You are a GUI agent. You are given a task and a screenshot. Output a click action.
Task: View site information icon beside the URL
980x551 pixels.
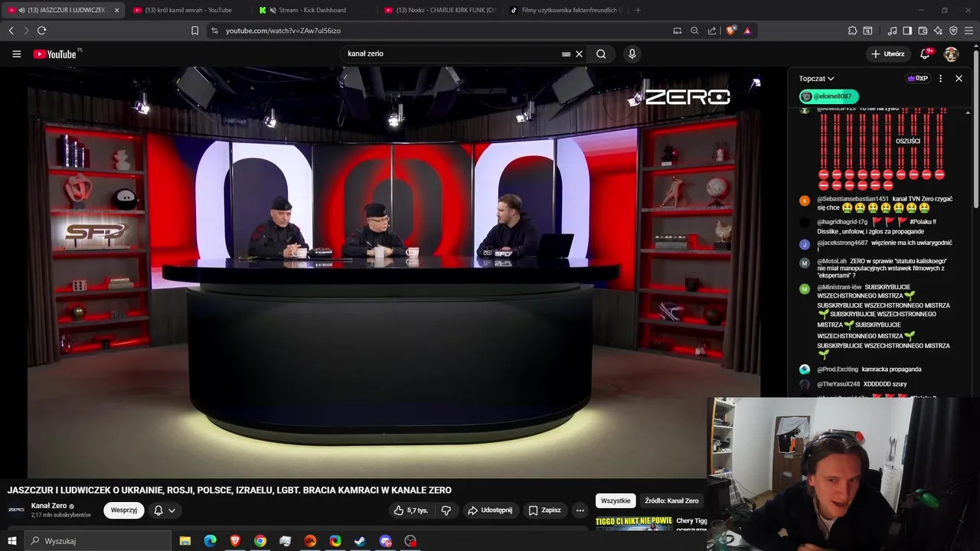214,31
